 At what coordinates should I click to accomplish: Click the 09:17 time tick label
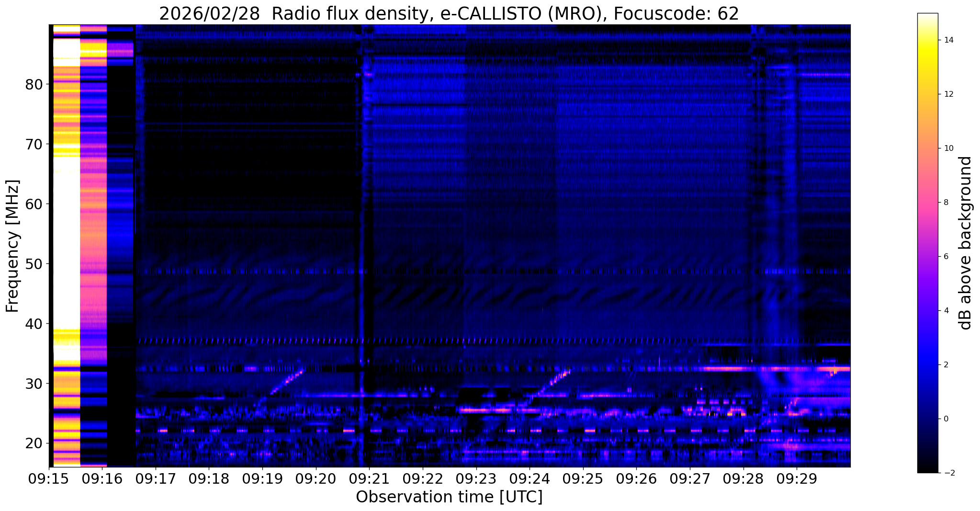pos(156,479)
